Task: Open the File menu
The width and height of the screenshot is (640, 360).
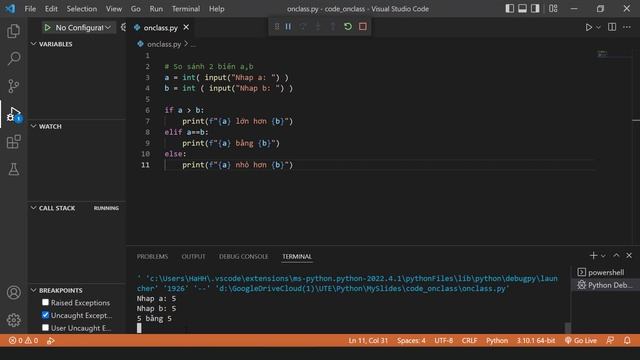Action: [x=30, y=9]
